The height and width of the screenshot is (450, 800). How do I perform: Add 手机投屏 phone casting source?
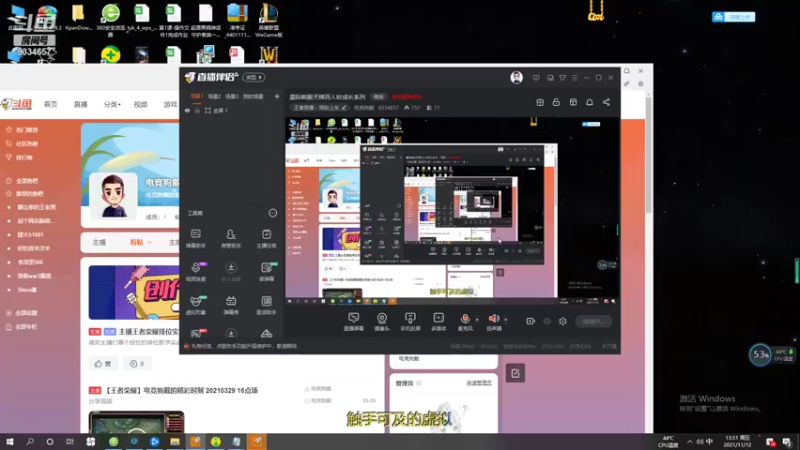(x=410, y=322)
